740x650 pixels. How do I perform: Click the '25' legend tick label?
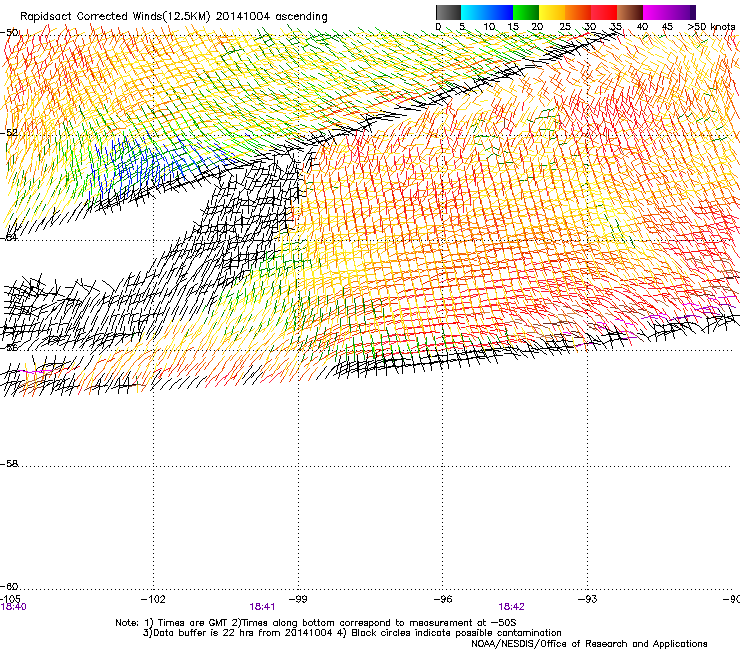565,26
